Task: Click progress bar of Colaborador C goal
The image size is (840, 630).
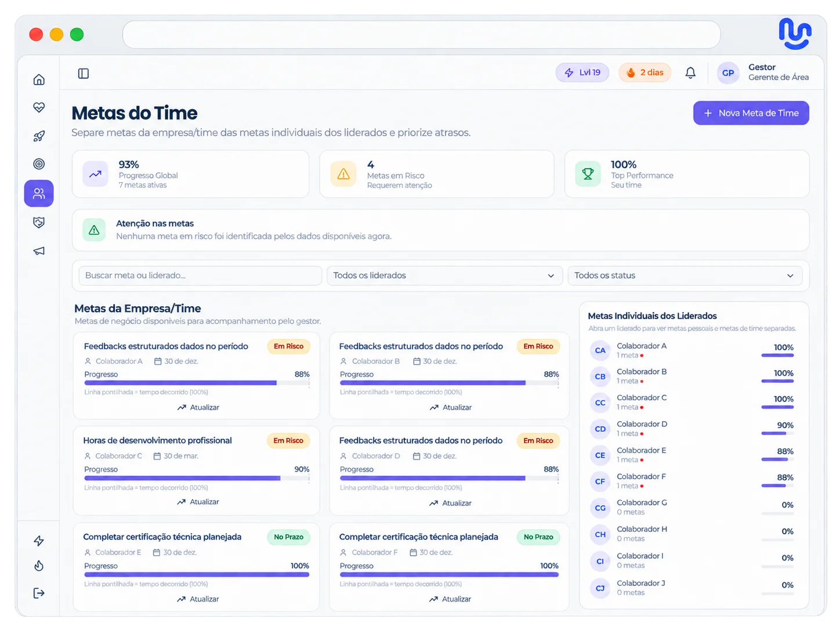Action: click(197, 479)
